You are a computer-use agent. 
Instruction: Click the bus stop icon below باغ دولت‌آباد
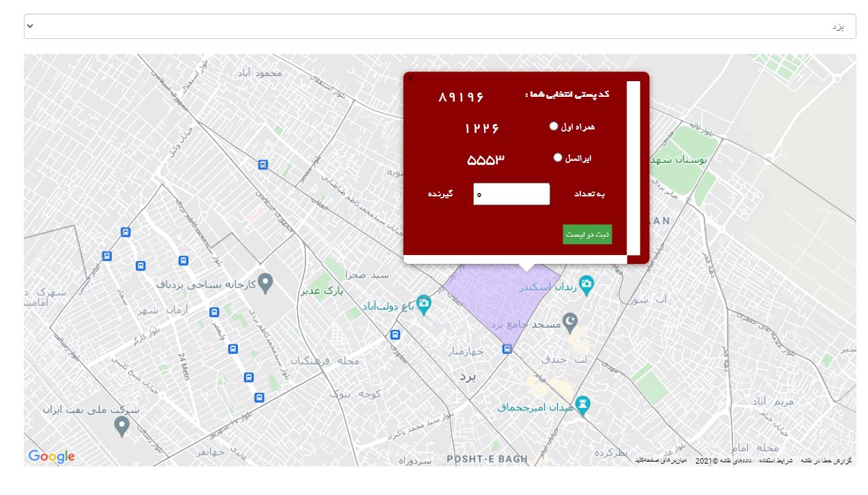(395, 335)
